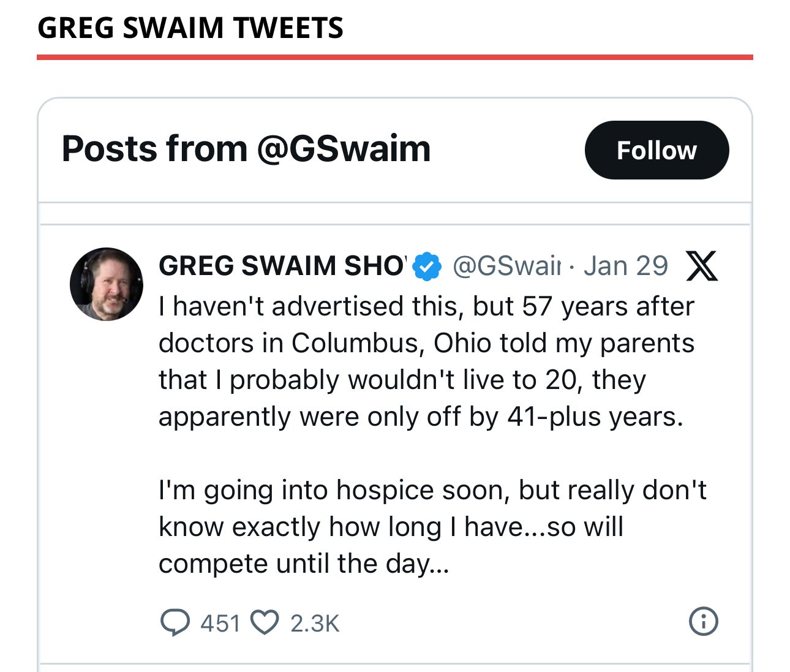Image resolution: width=790 pixels, height=672 pixels.
Task: Click the 2.3K likes count
Action: [x=314, y=623]
